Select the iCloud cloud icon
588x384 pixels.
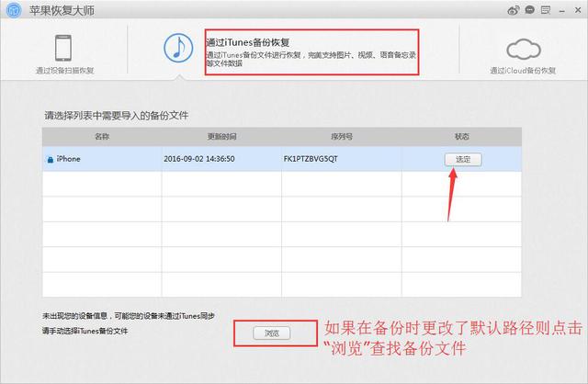(x=524, y=49)
